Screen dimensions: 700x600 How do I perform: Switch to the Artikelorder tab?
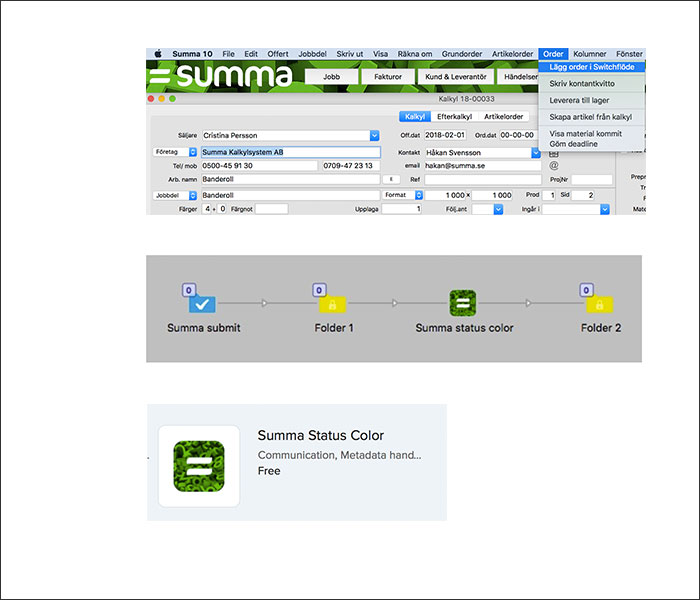pyautogui.click(x=504, y=117)
